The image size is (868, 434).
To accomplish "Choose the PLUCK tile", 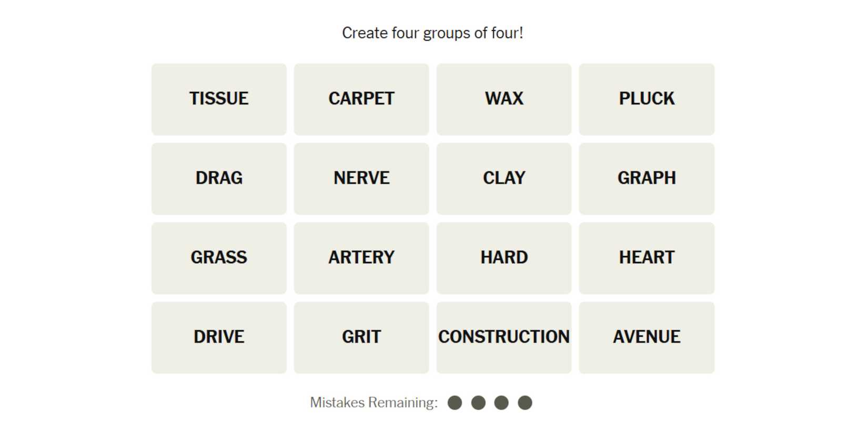I will coord(647,99).
